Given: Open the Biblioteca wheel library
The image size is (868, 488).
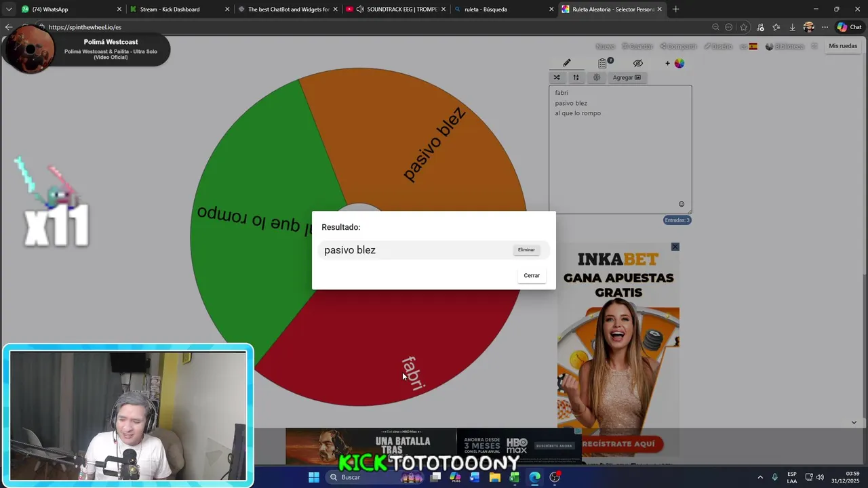Looking at the screenshot, I should pos(785,47).
